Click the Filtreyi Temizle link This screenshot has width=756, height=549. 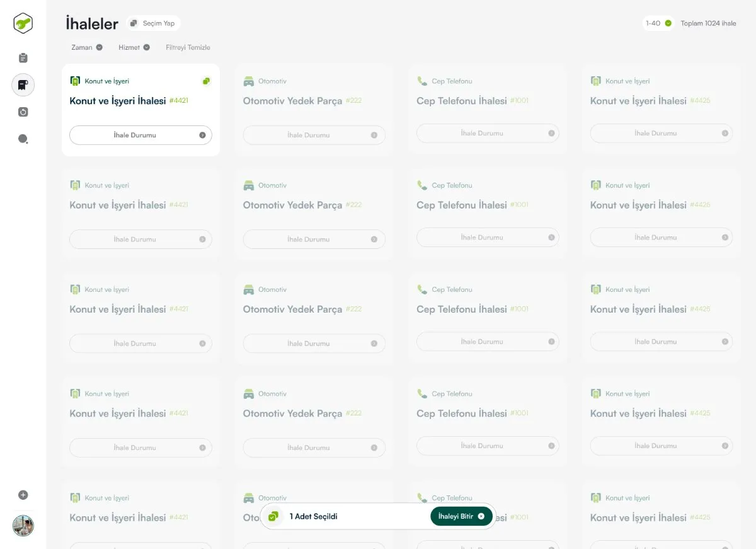click(x=188, y=47)
